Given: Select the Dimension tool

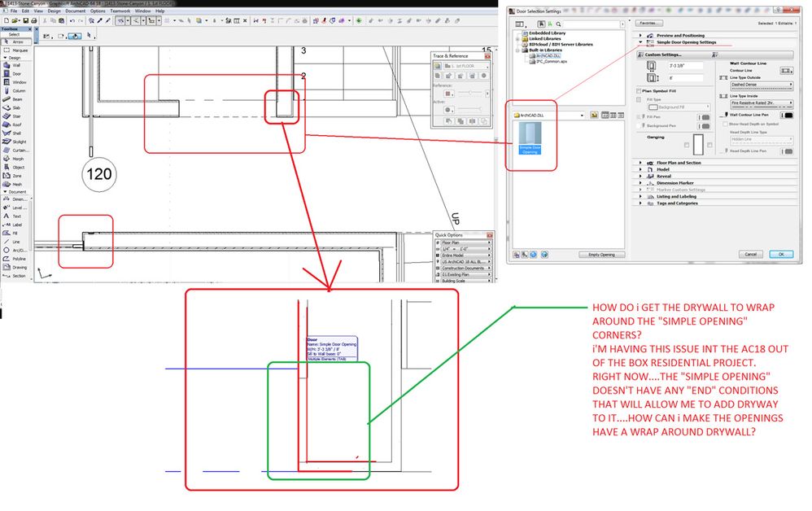Looking at the screenshot, I should tap(16, 199).
